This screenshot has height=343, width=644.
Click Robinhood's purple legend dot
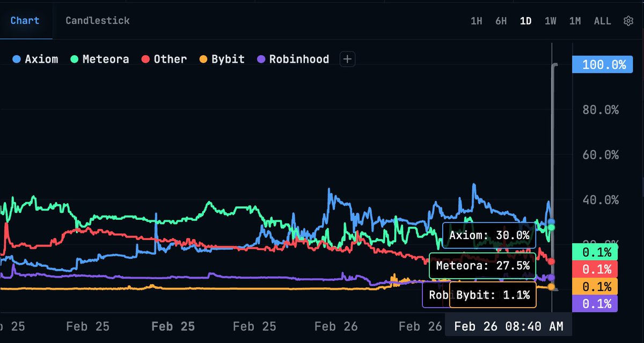coord(260,59)
